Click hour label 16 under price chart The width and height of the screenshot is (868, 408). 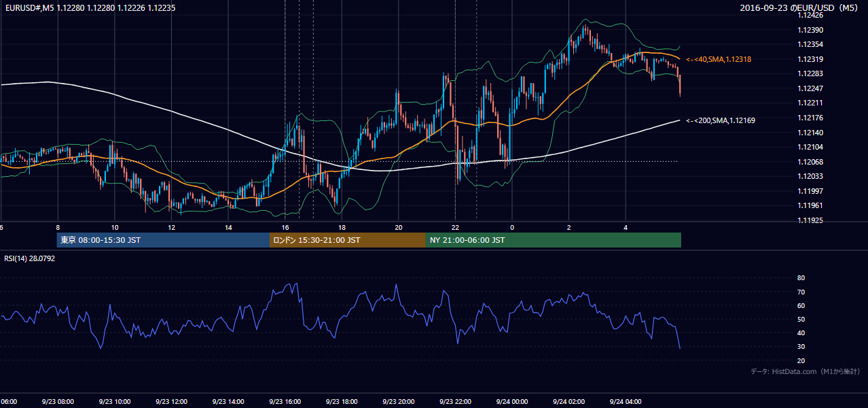click(285, 228)
